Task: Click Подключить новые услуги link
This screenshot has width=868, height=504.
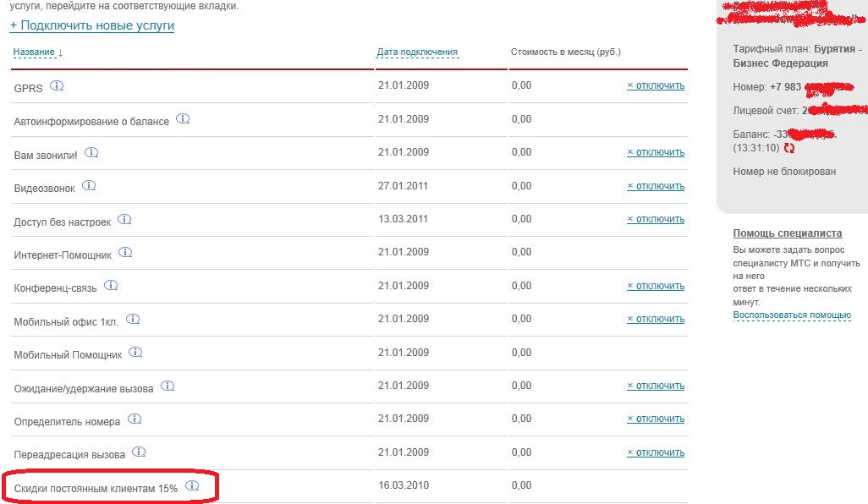Action: (x=92, y=25)
